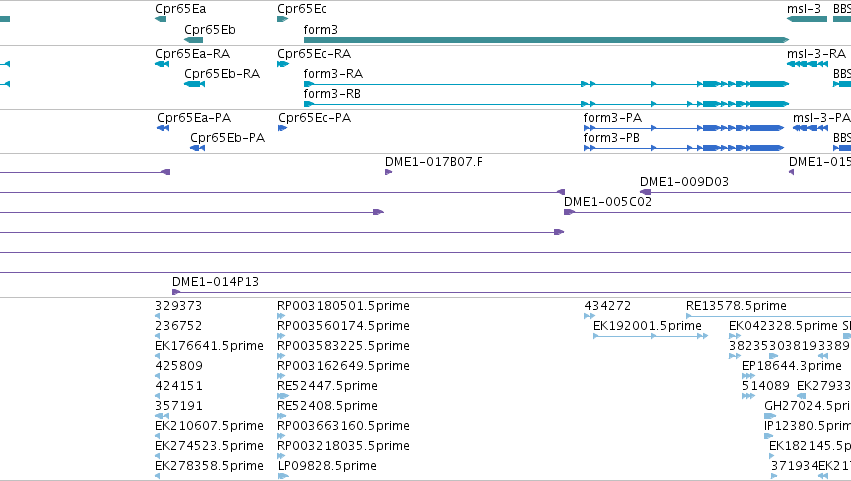
Task: Click EST EK192001.5prime
Action: (x=647, y=326)
